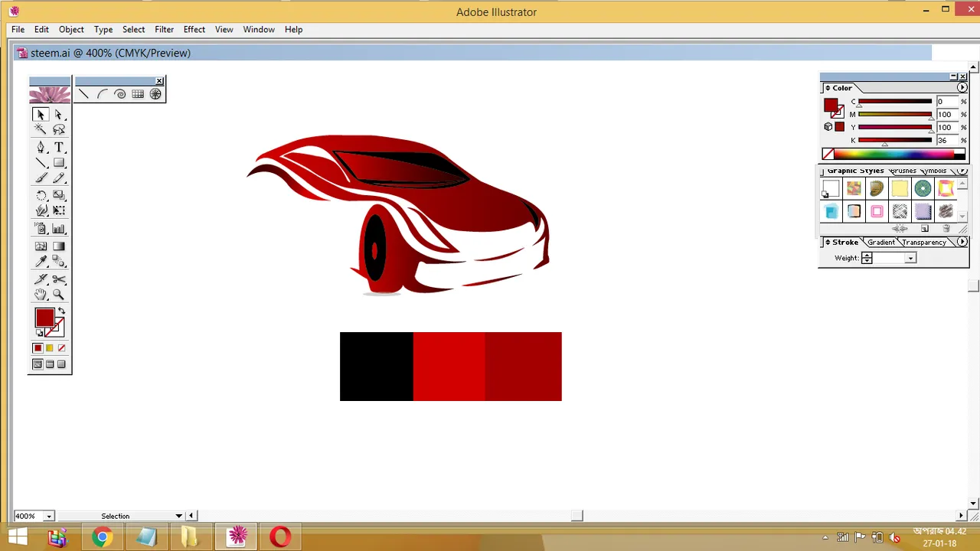Open the File menu

[18, 29]
